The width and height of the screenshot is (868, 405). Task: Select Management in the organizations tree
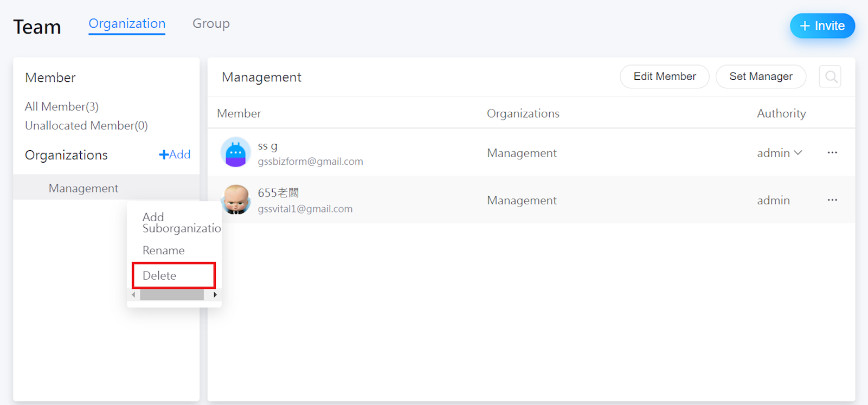click(83, 188)
